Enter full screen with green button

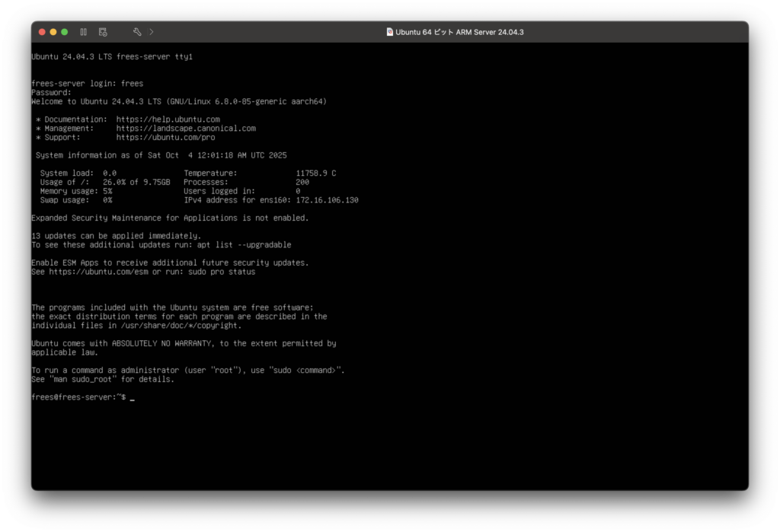coord(65,32)
